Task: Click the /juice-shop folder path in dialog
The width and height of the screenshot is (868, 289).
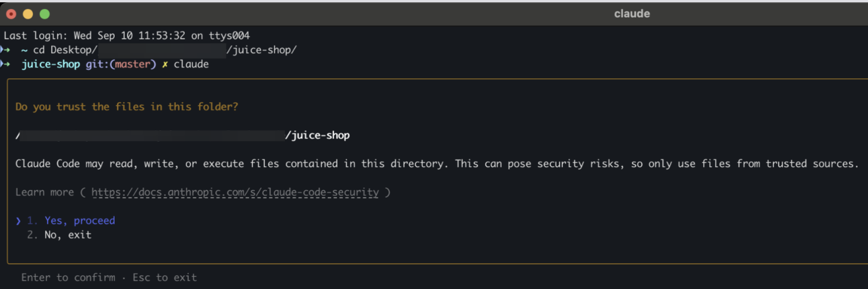Action: pos(317,136)
